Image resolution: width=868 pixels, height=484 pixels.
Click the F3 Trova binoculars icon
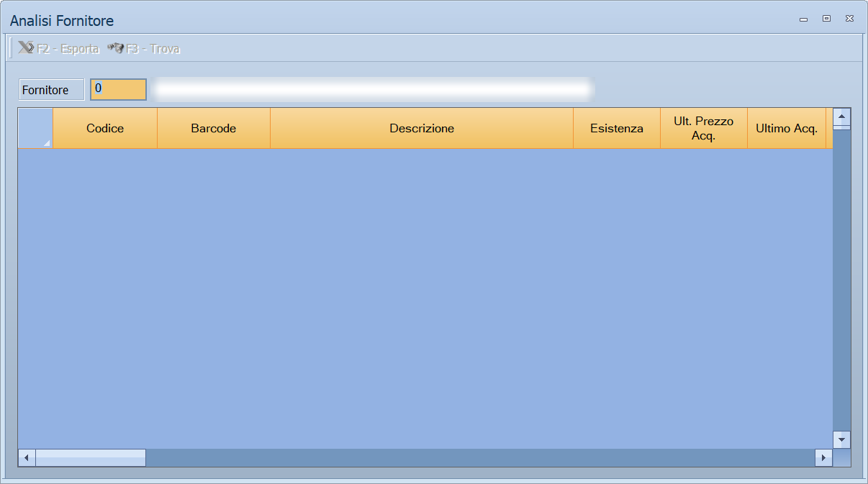(x=115, y=48)
